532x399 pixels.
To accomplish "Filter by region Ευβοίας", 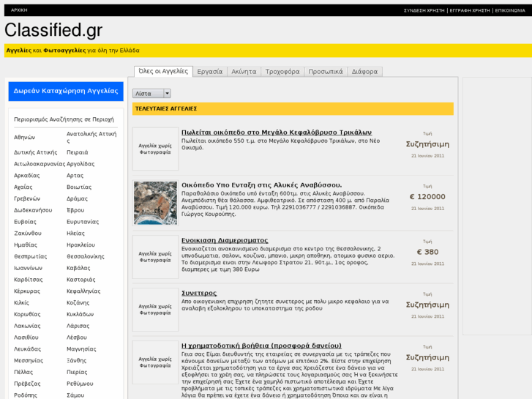I will tap(25, 222).
